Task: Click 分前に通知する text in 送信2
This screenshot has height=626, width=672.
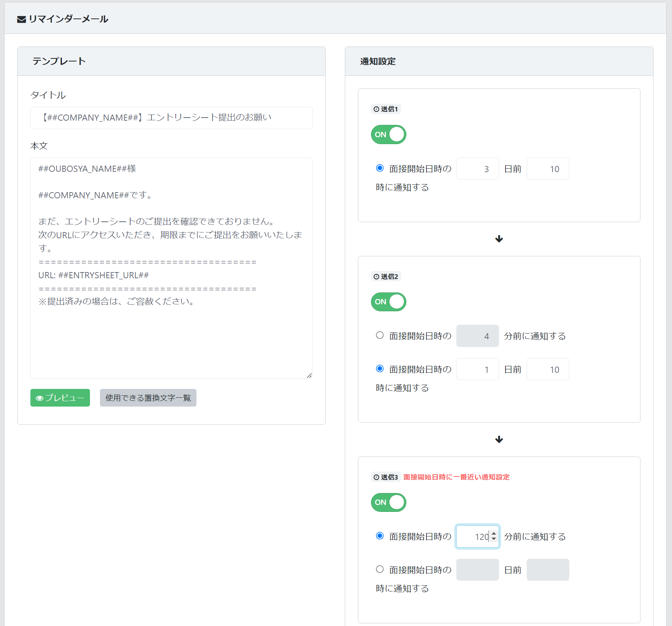Action: 535,336
